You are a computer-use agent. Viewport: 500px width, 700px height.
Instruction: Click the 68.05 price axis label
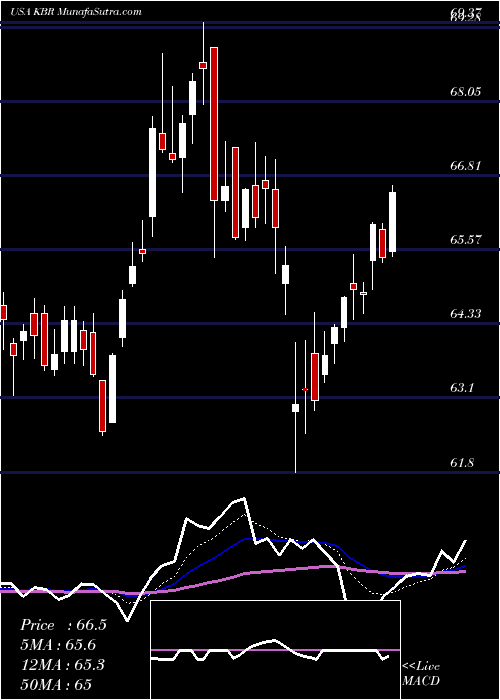click(466, 92)
